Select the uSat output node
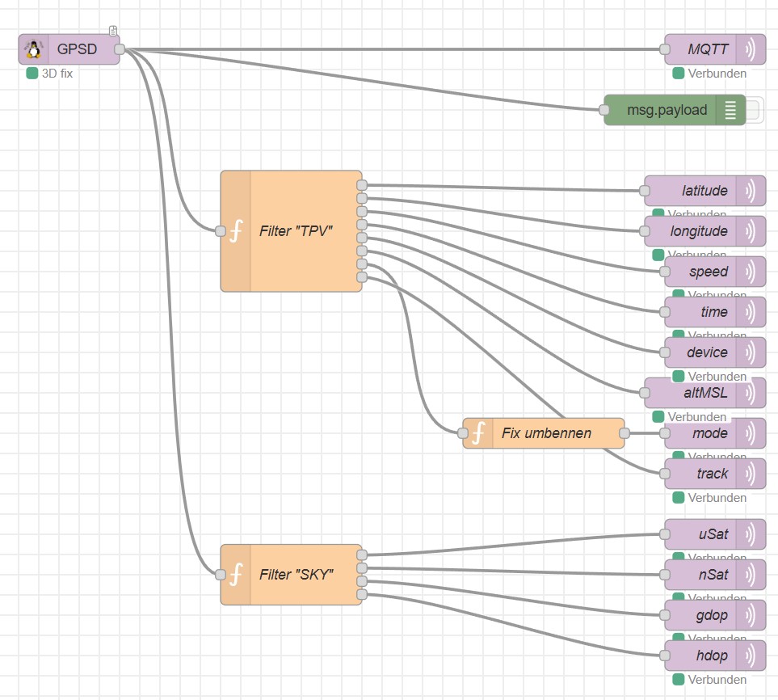 click(x=708, y=534)
